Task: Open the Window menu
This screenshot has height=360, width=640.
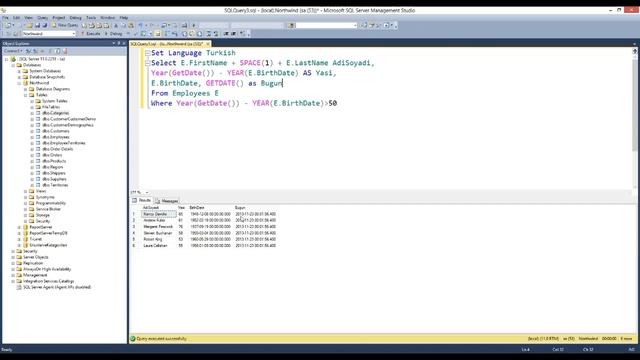Action: [x=107, y=18]
